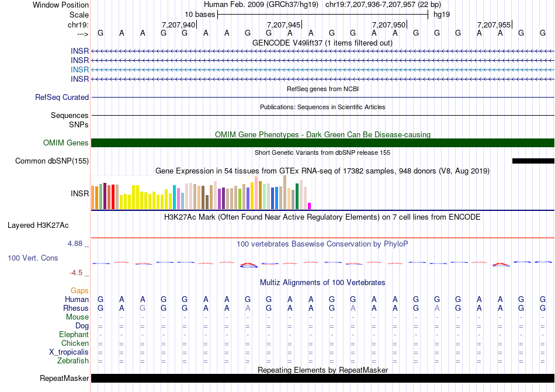This screenshot has height=392, width=555.
Task: Click the X_tropicalis species label
Action: [69, 352]
